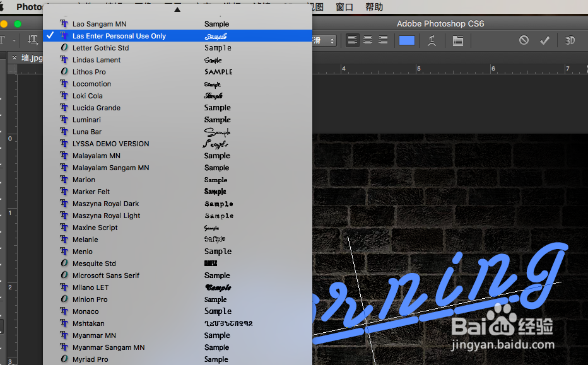Viewport: 588px width, 365px height.
Task: Toggle text orientation icon
Action: pos(33,40)
